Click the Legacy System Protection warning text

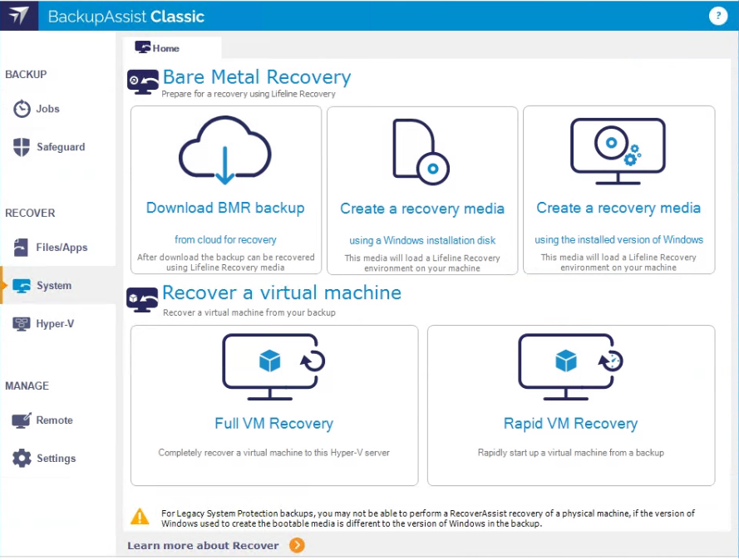tap(428, 518)
